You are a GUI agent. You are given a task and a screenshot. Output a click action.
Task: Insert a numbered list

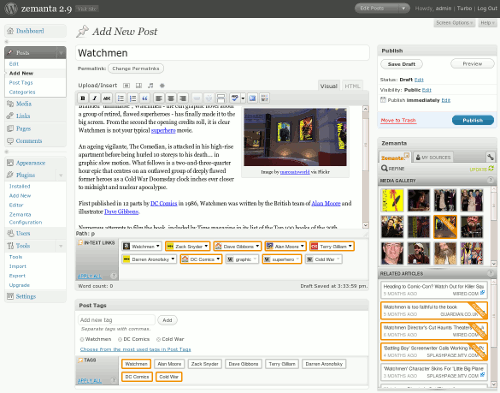(133, 98)
